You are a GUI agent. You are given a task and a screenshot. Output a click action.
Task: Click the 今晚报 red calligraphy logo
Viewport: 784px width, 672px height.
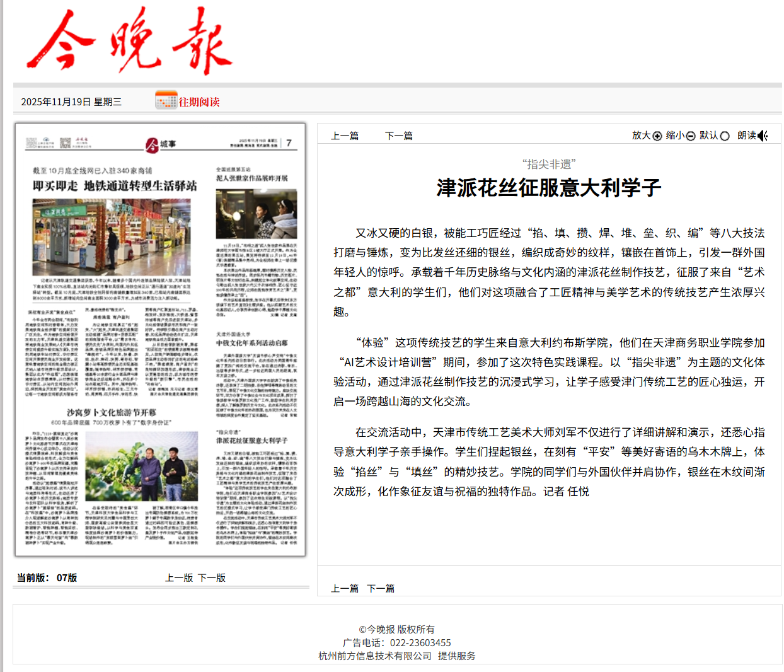click(130, 42)
